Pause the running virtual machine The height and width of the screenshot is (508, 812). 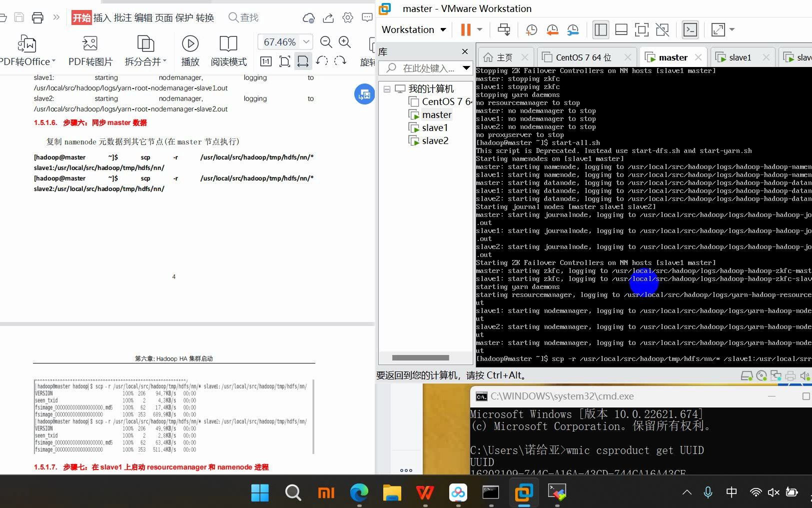point(465,29)
